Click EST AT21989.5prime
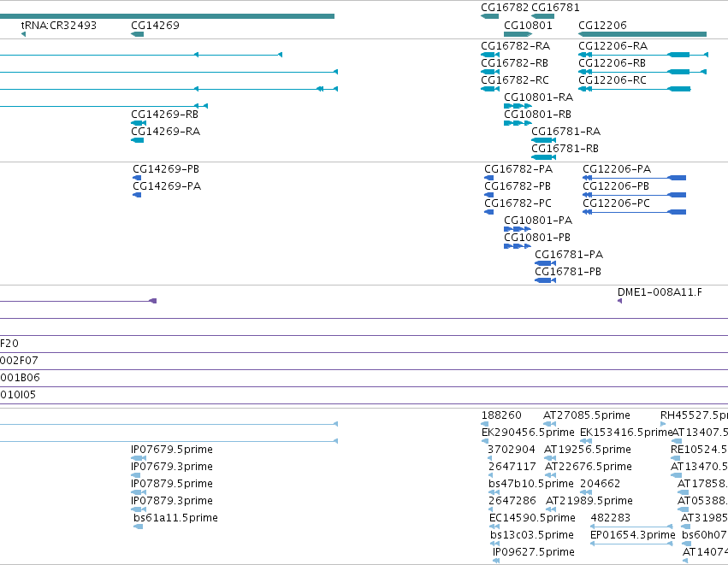This screenshot has width=728, height=565. click(589, 502)
